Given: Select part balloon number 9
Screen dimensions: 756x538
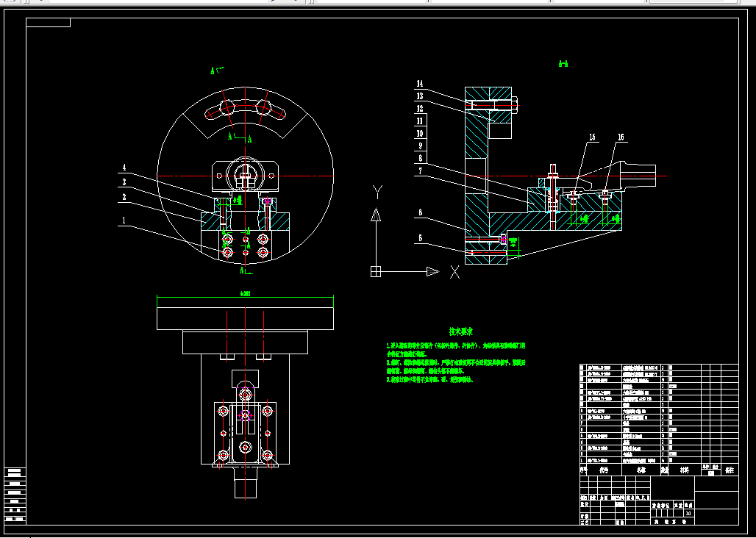Looking at the screenshot, I should pyautogui.click(x=420, y=146).
